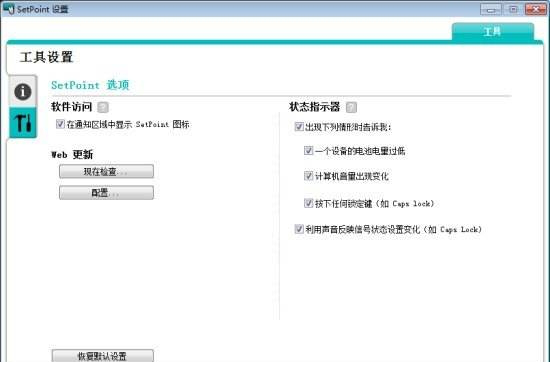Switch to the 工具 tab

tap(493, 32)
